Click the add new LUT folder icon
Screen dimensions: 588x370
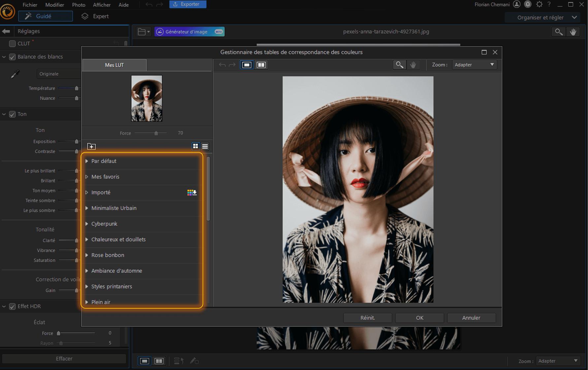pyautogui.click(x=91, y=146)
